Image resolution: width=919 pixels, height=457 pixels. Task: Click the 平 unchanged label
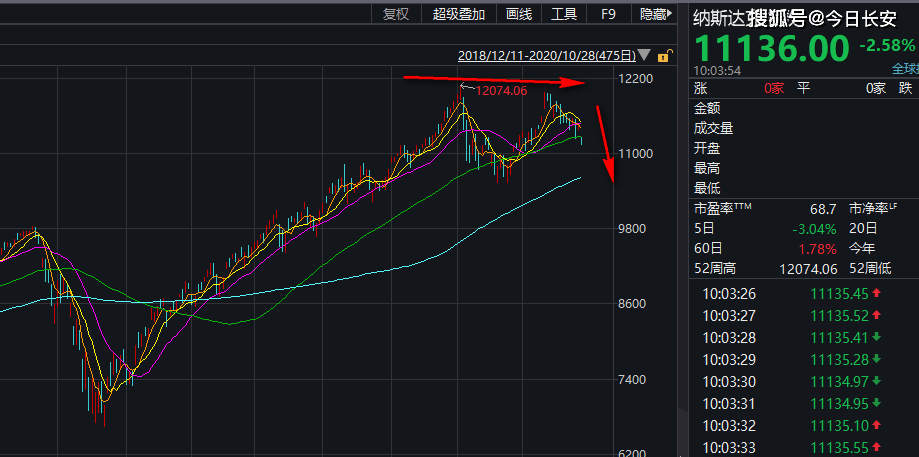pyautogui.click(x=803, y=88)
